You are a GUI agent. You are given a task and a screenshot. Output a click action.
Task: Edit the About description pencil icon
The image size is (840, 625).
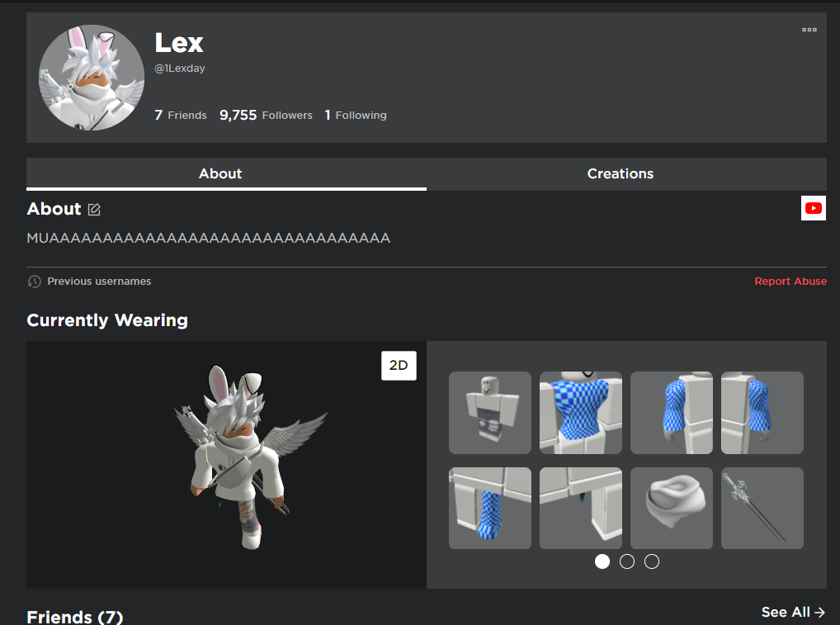click(x=94, y=210)
